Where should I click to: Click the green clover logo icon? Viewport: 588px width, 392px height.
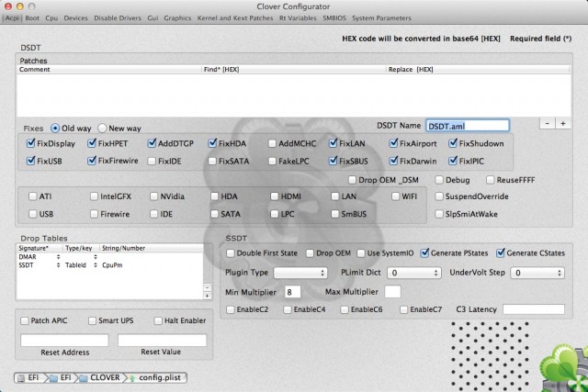coord(563,369)
